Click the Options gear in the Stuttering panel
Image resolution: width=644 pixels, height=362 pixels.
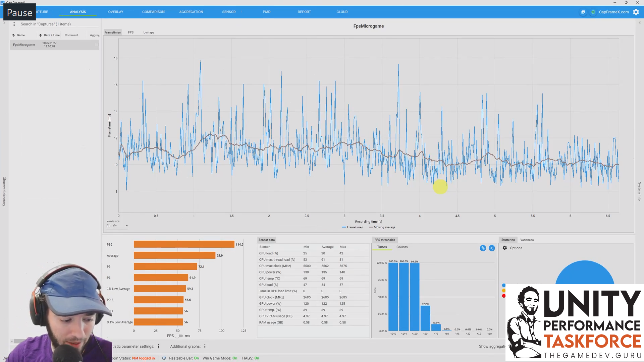pos(505,248)
